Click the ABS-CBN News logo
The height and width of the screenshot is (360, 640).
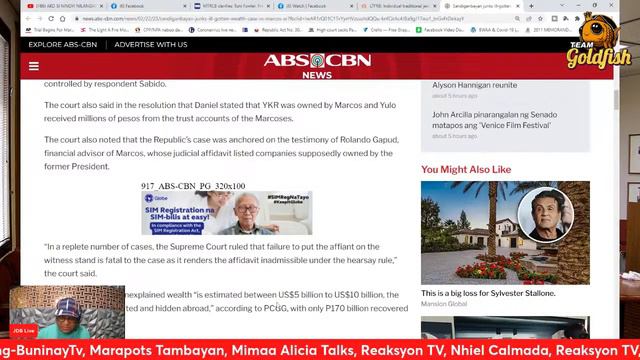(317, 66)
